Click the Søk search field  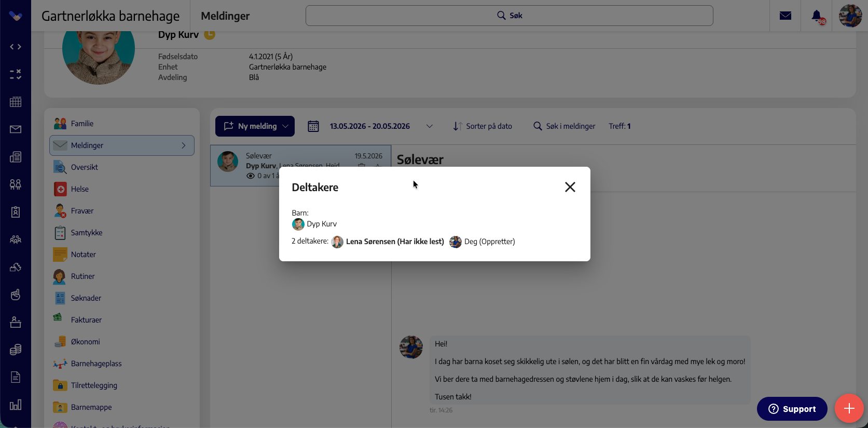click(x=509, y=16)
